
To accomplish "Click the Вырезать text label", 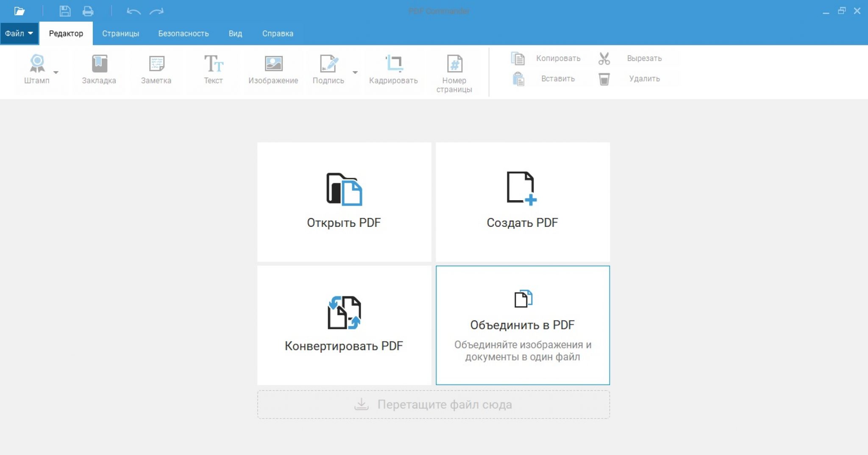I will [x=644, y=59].
